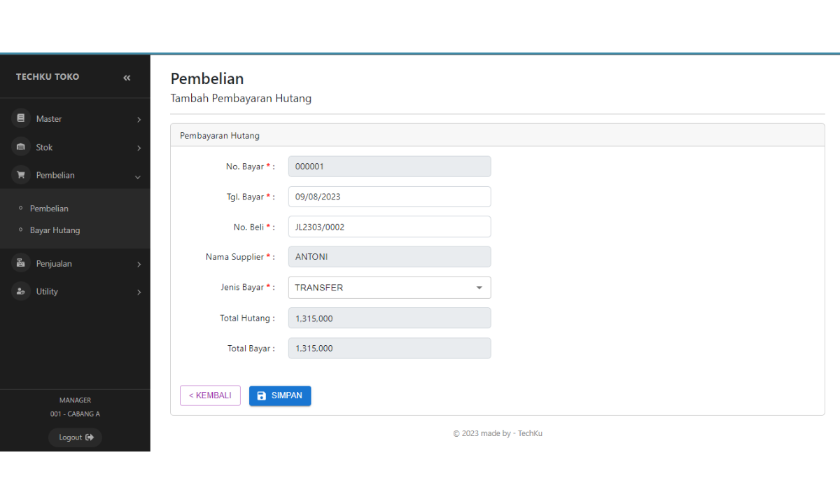Open the Pembelian submenu item
Viewport: 840px width, 504px height.
coord(49,209)
